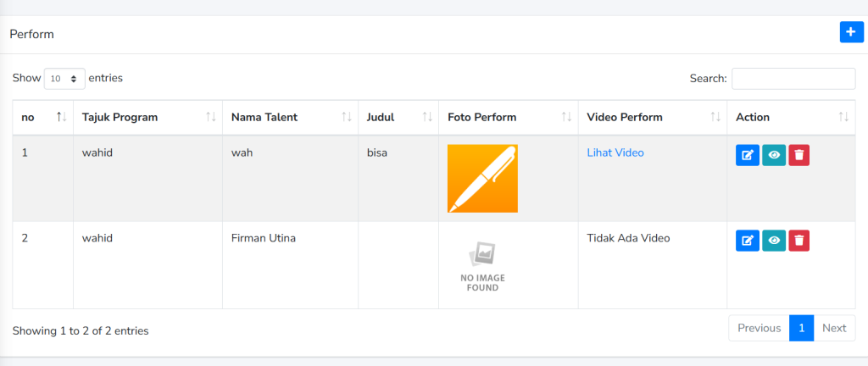
Task: View details of Firman Utina row
Action: click(773, 241)
